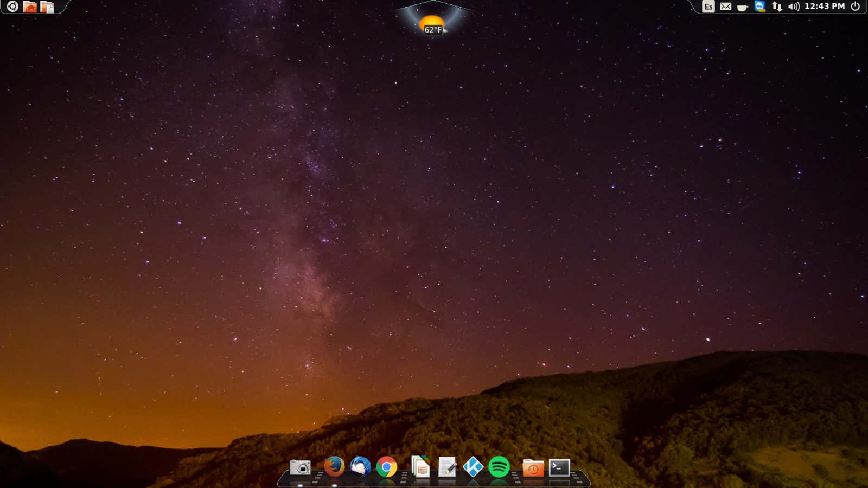The width and height of the screenshot is (868, 488).
Task: Launch Firefox from the dock
Action: coord(334,466)
